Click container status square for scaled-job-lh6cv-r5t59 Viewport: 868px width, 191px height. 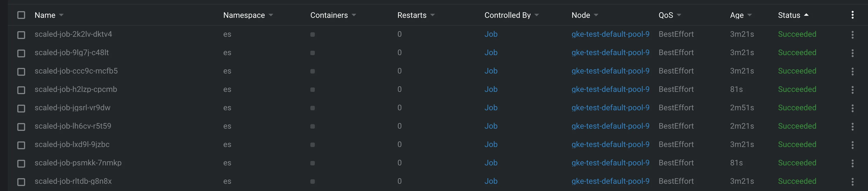coord(312,126)
